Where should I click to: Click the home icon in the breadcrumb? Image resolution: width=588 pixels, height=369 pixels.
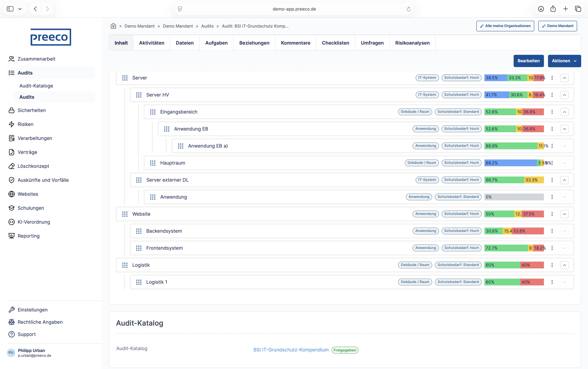point(113,26)
